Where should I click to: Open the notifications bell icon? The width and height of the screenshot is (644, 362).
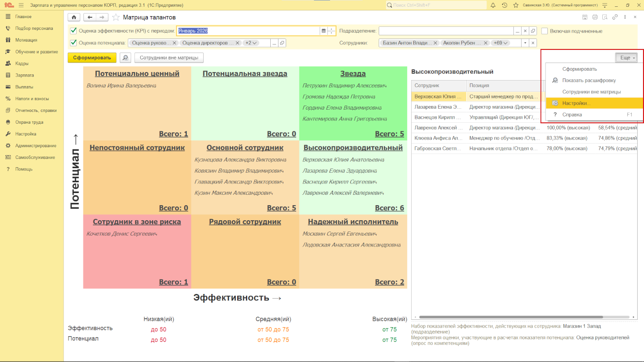[x=493, y=5]
